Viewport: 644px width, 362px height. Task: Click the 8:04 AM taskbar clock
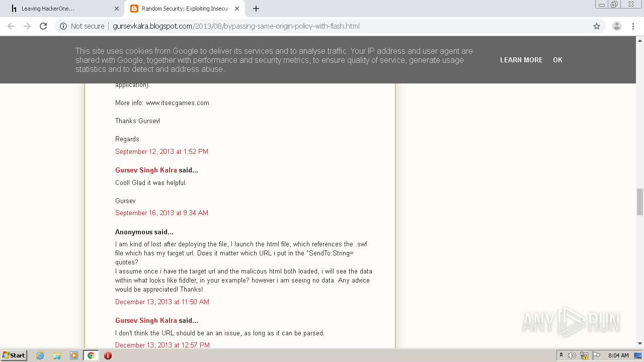[618, 355]
